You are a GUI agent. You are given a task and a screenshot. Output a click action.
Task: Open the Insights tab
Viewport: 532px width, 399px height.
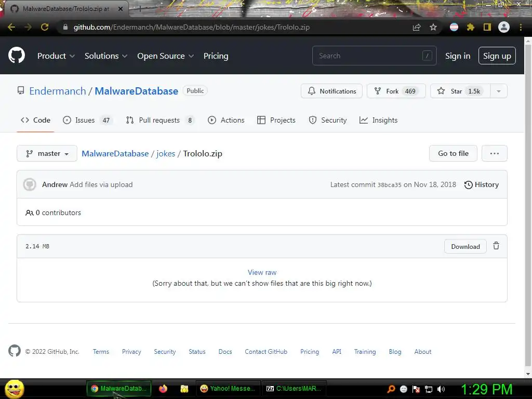click(378, 120)
